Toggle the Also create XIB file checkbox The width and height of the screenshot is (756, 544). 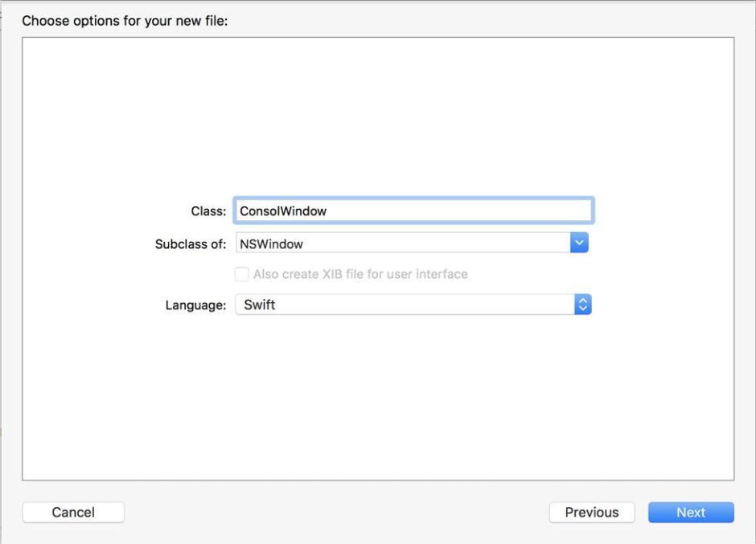pos(241,274)
